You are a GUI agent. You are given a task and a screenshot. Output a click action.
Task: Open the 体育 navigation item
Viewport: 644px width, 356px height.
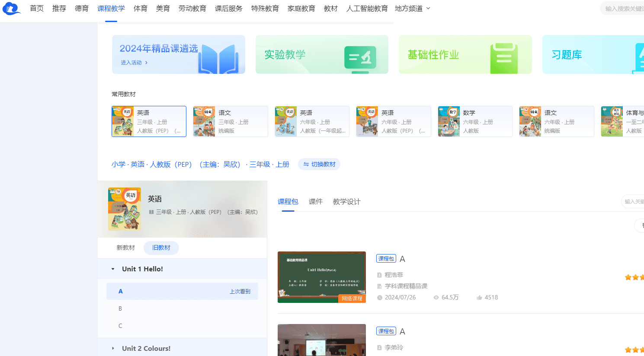(x=141, y=9)
